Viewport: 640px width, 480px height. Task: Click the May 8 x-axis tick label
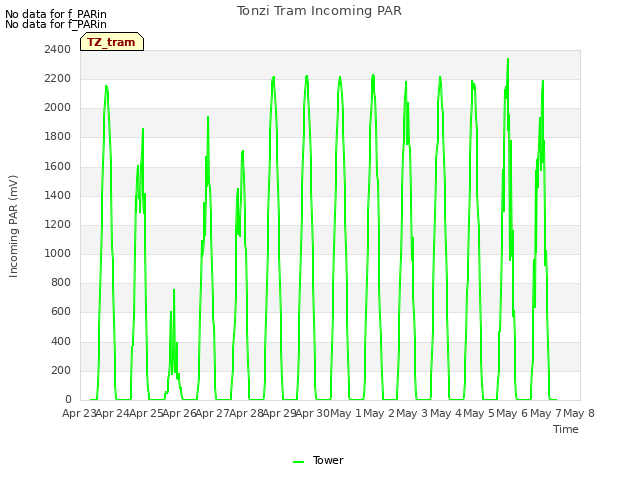click(579, 413)
